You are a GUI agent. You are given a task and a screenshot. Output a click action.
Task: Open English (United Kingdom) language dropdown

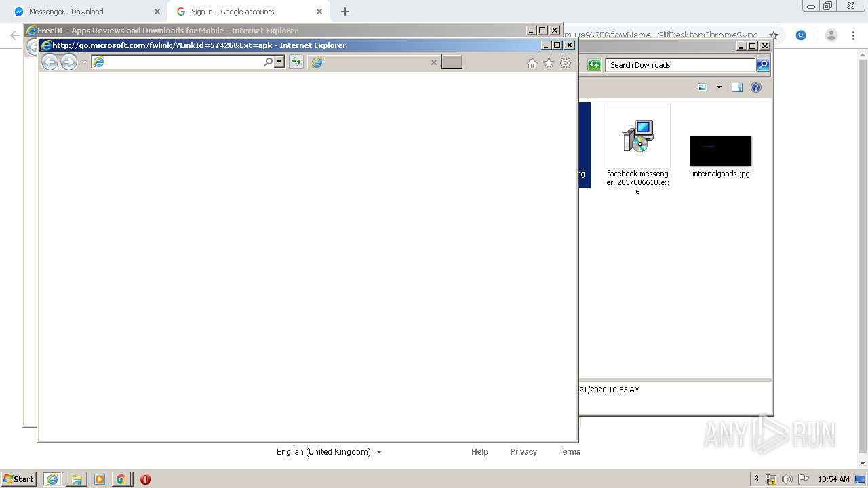(x=330, y=452)
